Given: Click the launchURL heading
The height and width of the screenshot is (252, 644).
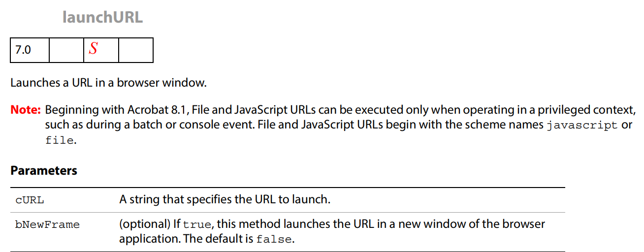Looking at the screenshot, I should [x=102, y=17].
